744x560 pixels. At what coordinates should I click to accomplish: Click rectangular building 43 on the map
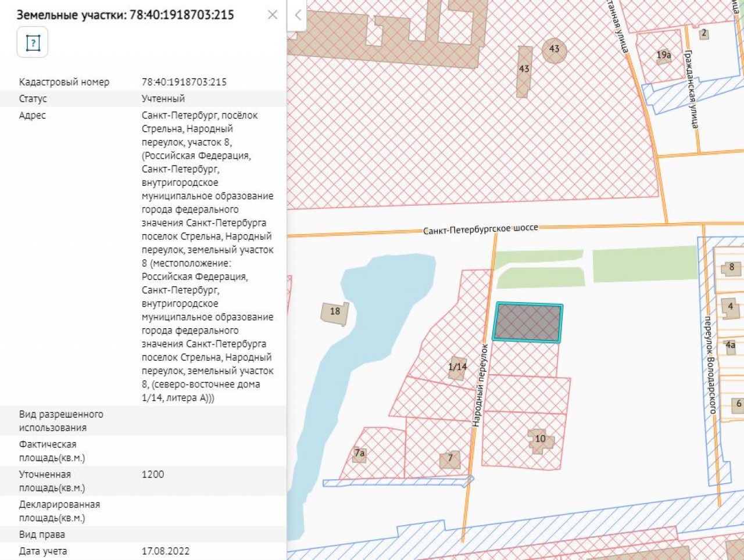pyautogui.click(x=524, y=71)
